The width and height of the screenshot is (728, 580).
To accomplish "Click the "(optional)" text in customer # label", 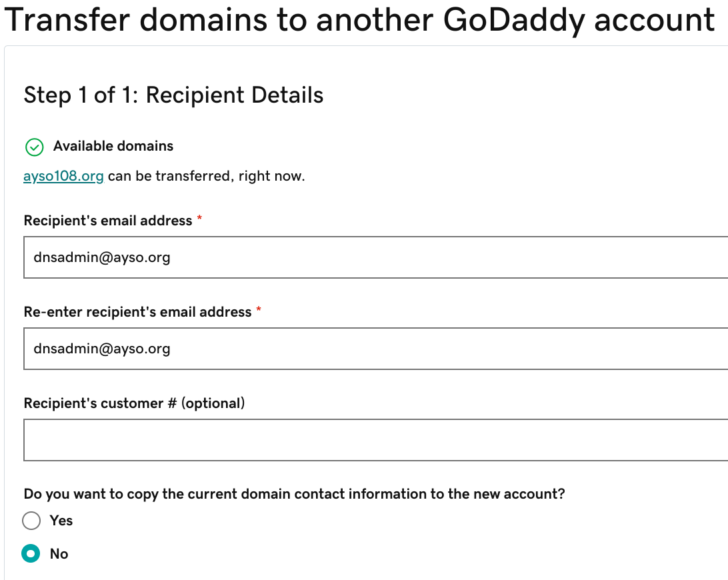I will click(213, 403).
